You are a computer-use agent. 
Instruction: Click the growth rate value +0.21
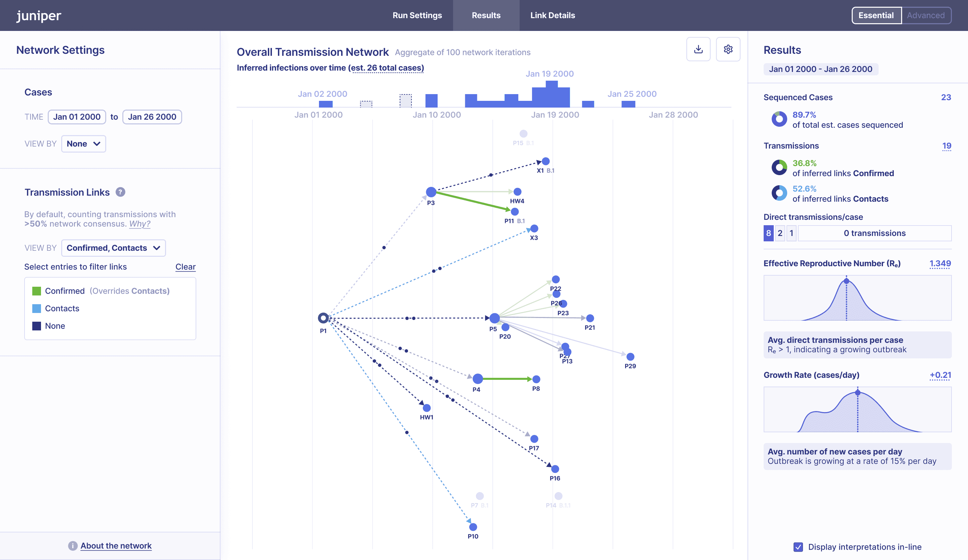(940, 375)
